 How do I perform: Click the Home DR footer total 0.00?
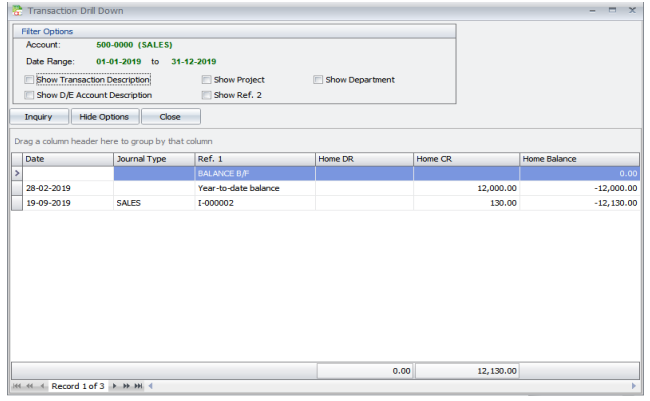pyautogui.click(x=365, y=371)
